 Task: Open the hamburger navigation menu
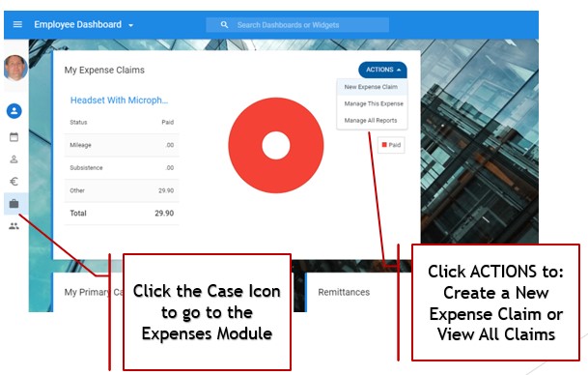pos(17,24)
